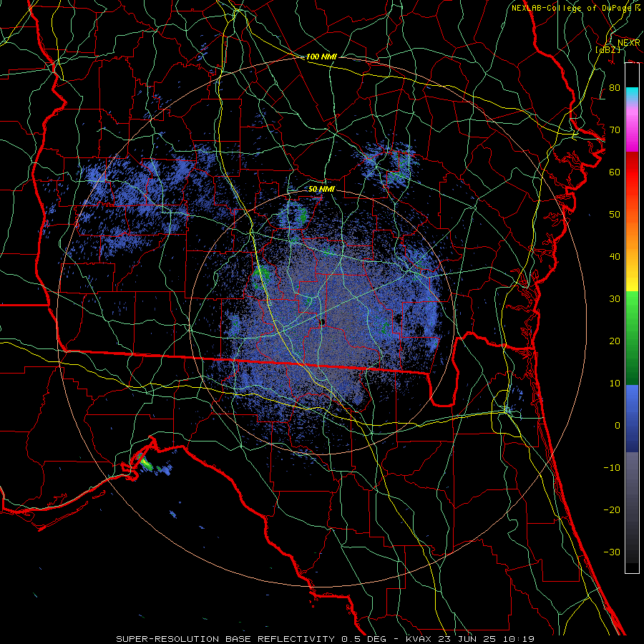Image resolution: width=644 pixels, height=644 pixels.
Task: Click the dBZ units label
Action: [x=608, y=49]
